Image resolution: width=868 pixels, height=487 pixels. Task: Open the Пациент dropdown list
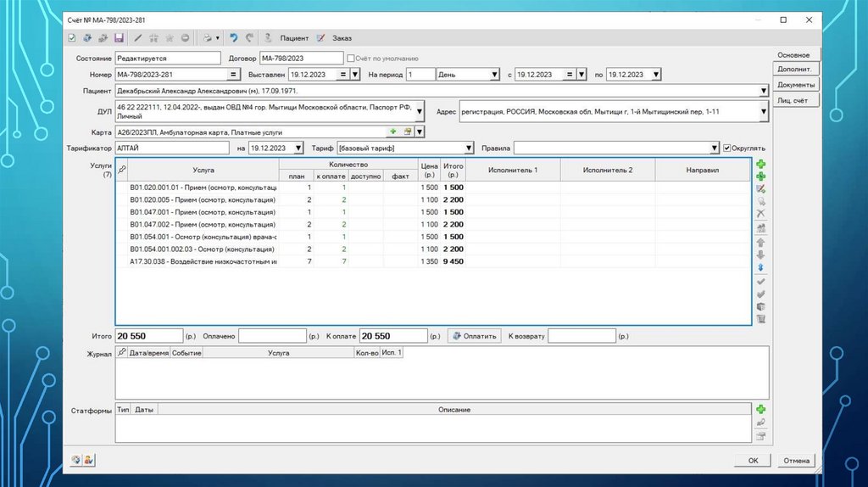[x=764, y=90]
